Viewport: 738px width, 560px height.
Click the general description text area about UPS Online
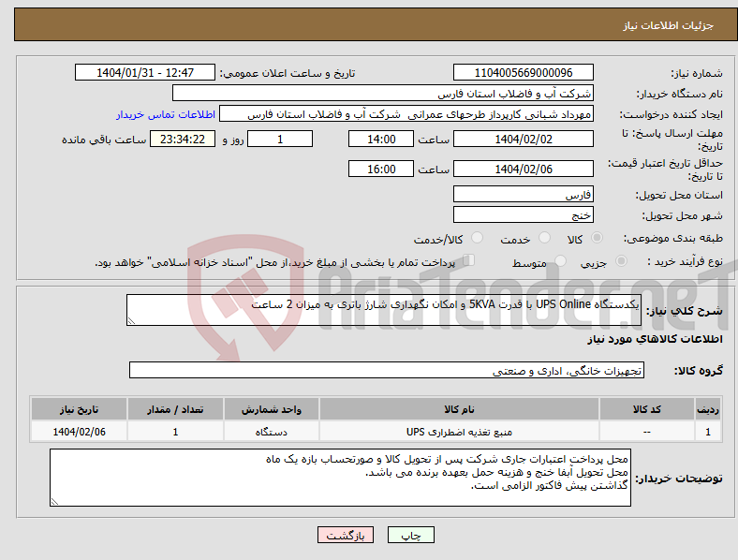384,310
